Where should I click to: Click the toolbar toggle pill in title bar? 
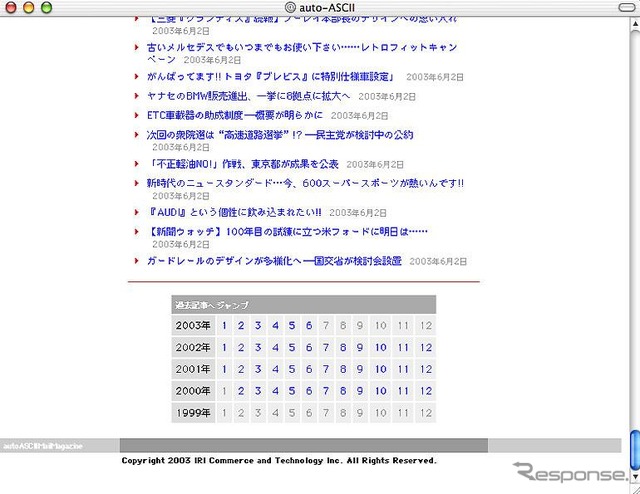pos(627,7)
